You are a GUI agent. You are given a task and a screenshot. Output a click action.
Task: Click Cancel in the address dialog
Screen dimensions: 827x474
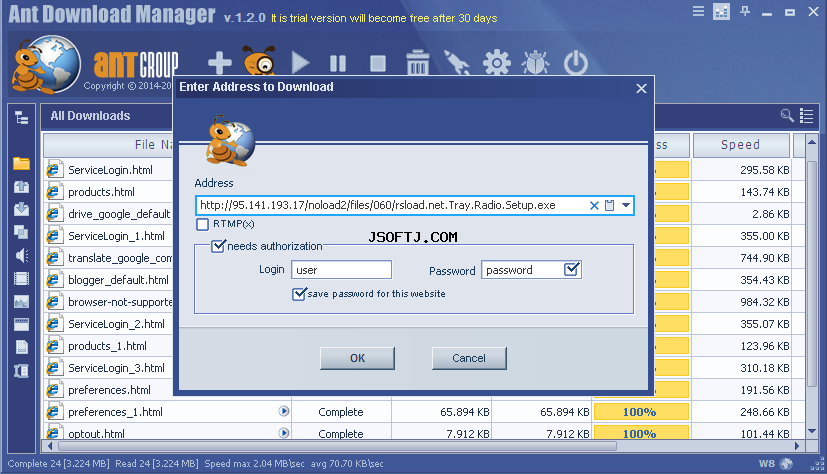pos(469,358)
